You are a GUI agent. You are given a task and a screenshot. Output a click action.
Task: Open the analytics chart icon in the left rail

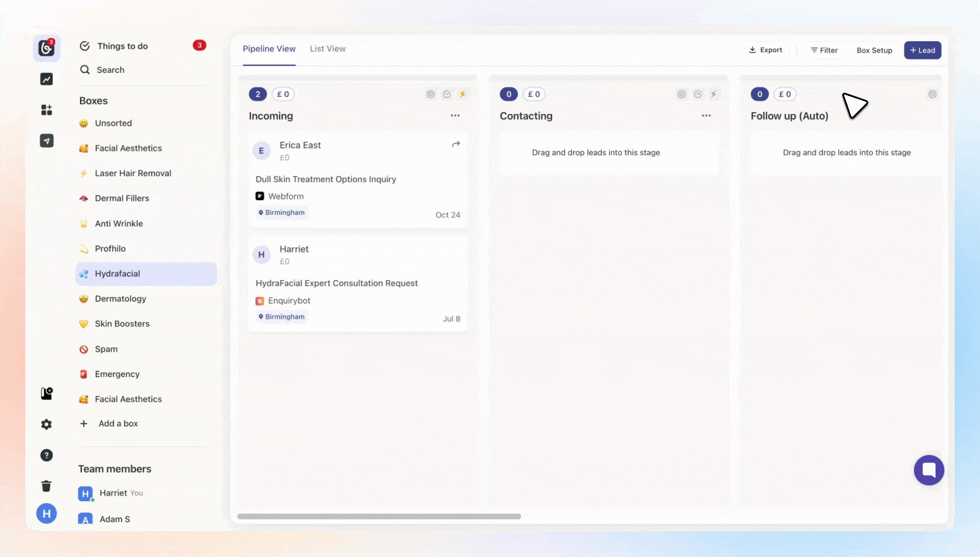[46, 79]
